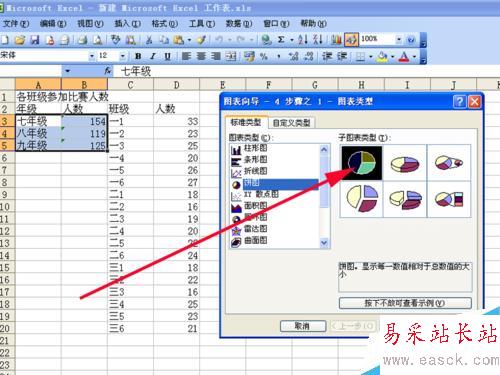Toggle Bold formatting

pyautogui.click(x=138, y=56)
